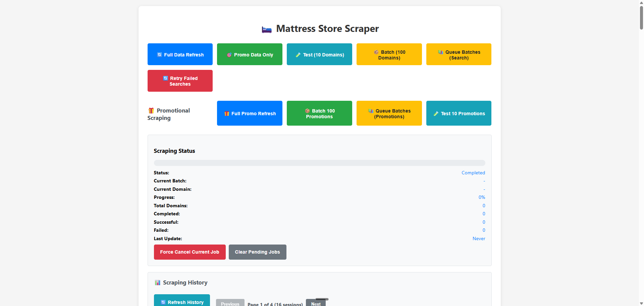The width and height of the screenshot is (644, 306).
Task: Click the target icon in Promo Data Only
Action: tap(229, 54)
